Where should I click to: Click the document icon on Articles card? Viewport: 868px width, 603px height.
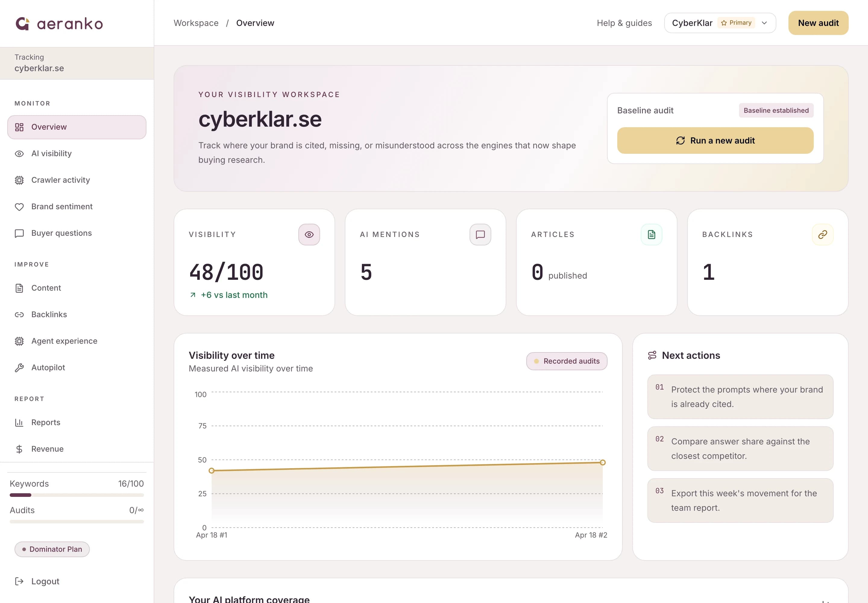pyautogui.click(x=651, y=235)
